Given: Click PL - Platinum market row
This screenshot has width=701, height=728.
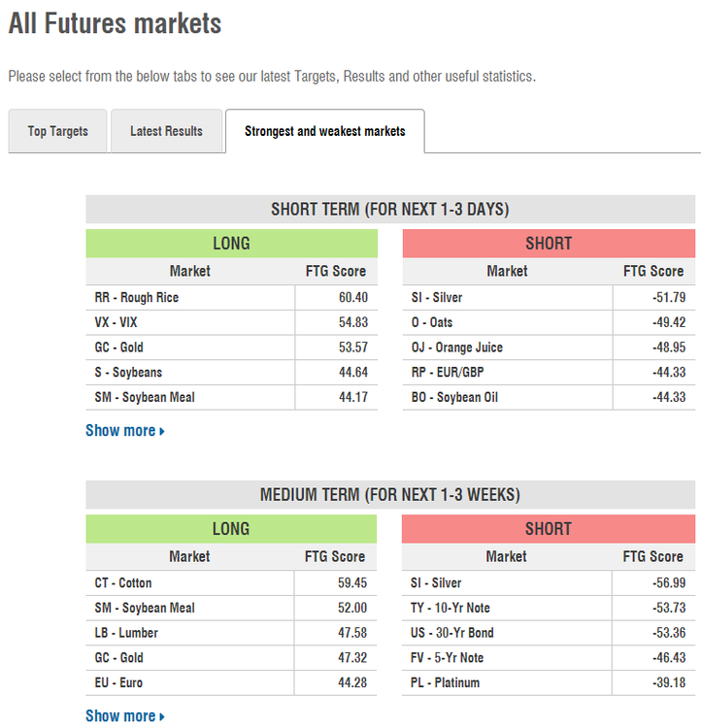Looking at the screenshot, I should [x=549, y=683].
